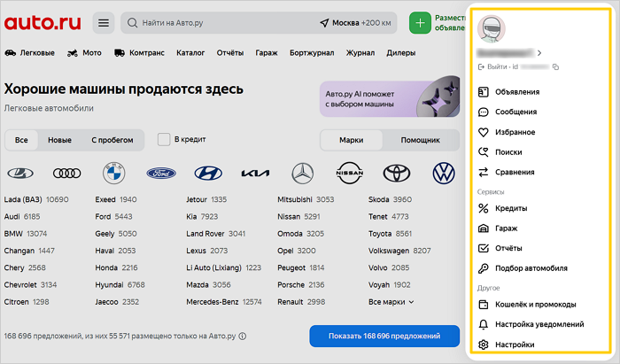Click the Lada brand logo
Viewport: 620px width, 364px height.
20,173
